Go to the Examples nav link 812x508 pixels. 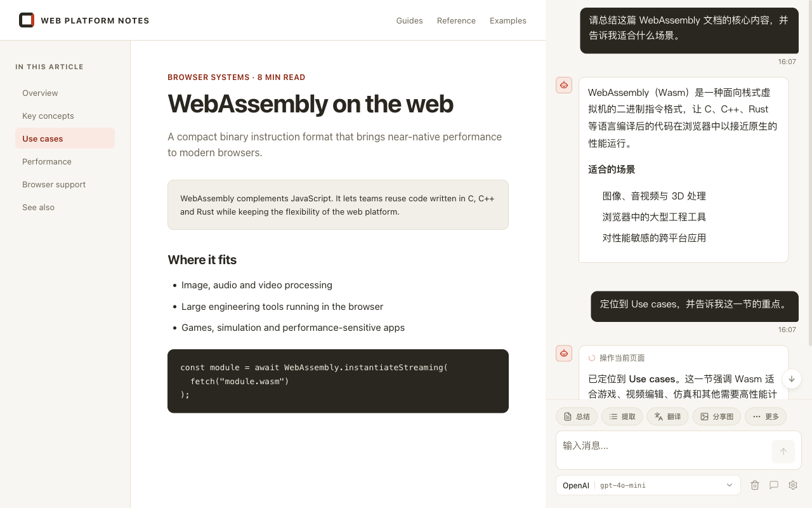(508, 20)
